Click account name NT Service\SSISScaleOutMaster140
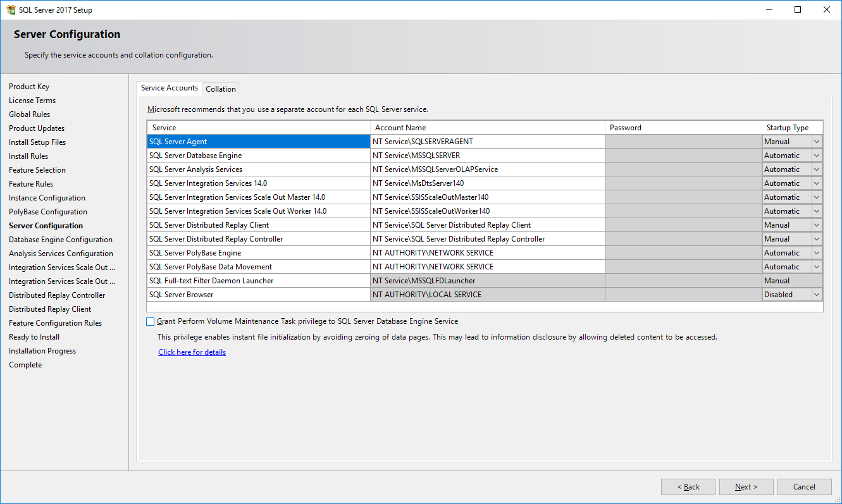The height and width of the screenshot is (504, 842). pos(488,197)
